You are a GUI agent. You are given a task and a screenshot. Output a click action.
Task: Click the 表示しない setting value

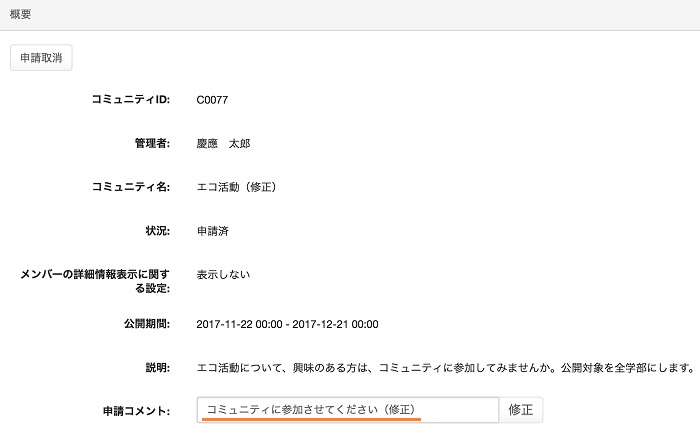click(223, 274)
